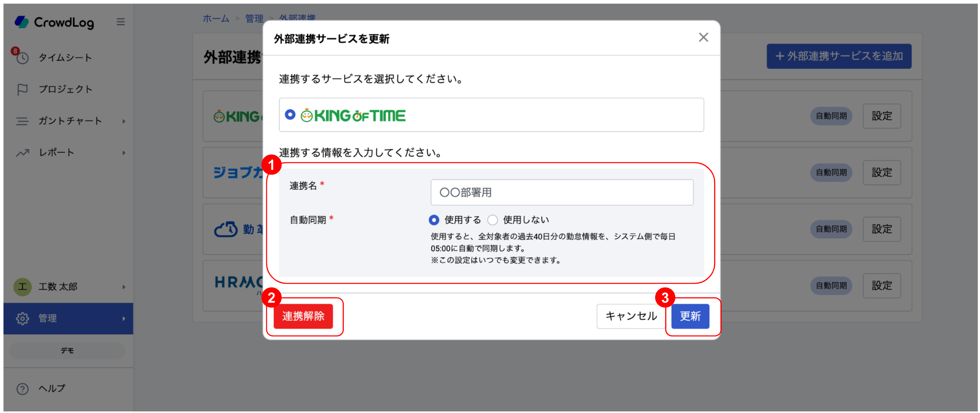Open 管理 in the sidebar
Image resolution: width=980 pixels, height=413 pixels.
pos(69,318)
